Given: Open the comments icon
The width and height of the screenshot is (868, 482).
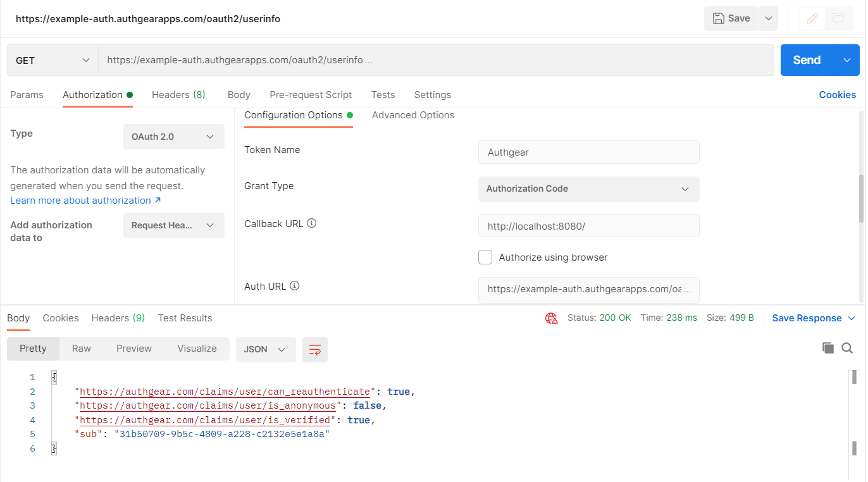Looking at the screenshot, I should coord(838,18).
